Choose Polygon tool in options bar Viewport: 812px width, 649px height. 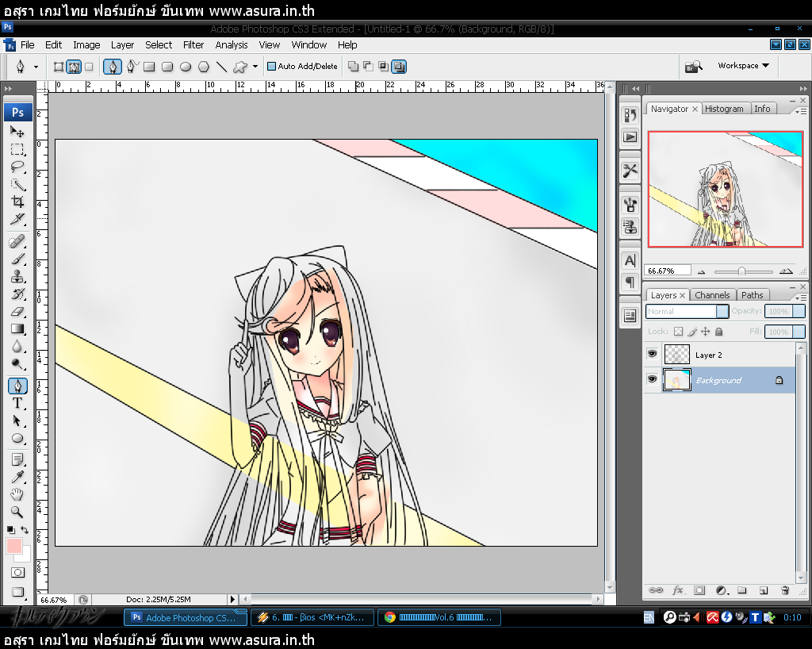pyautogui.click(x=204, y=67)
